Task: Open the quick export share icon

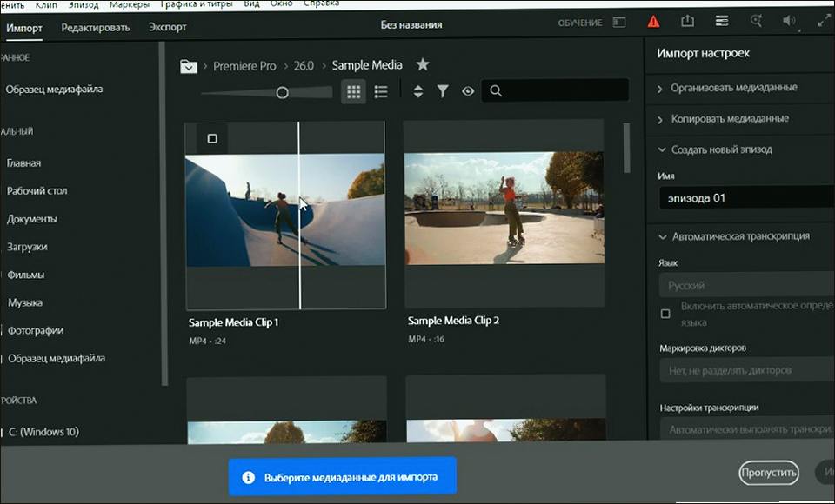Action: [x=687, y=21]
